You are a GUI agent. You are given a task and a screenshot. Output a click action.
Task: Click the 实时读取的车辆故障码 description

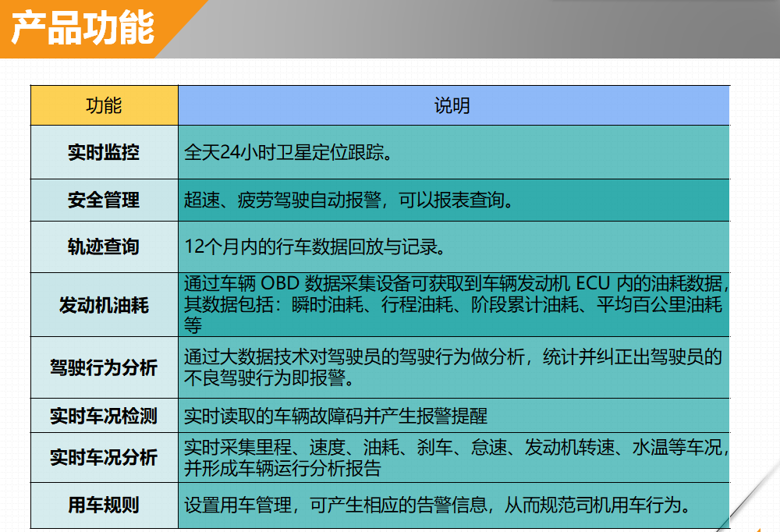[x=335, y=416]
